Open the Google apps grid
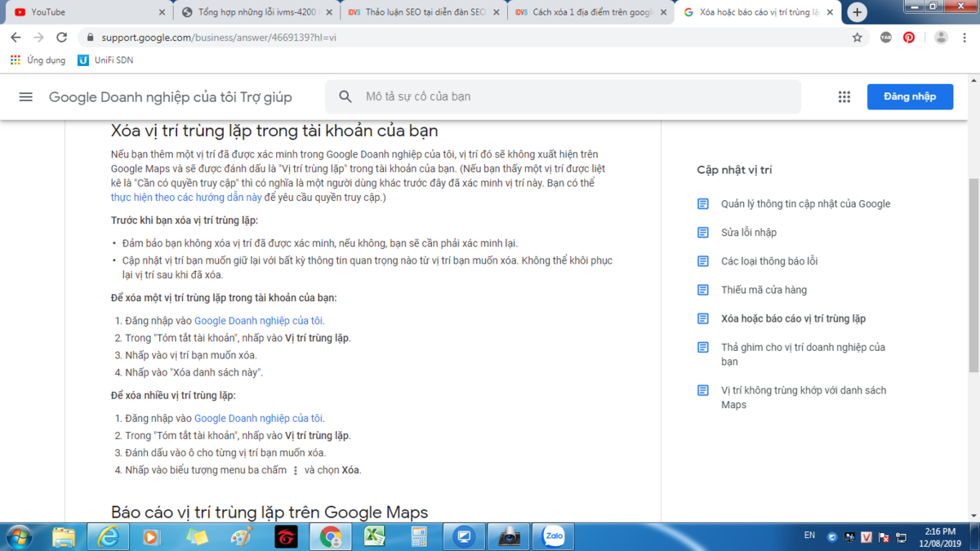The width and height of the screenshot is (980, 551). point(844,96)
